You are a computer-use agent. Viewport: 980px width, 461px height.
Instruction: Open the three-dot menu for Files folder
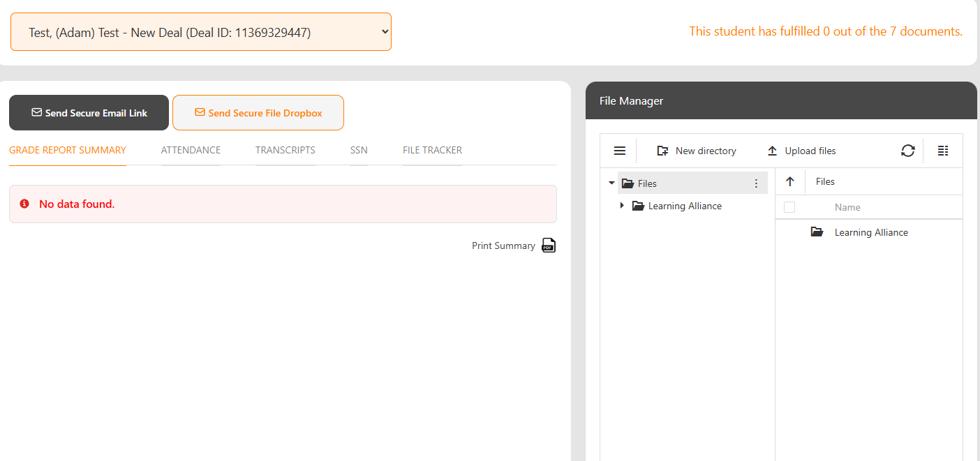756,183
